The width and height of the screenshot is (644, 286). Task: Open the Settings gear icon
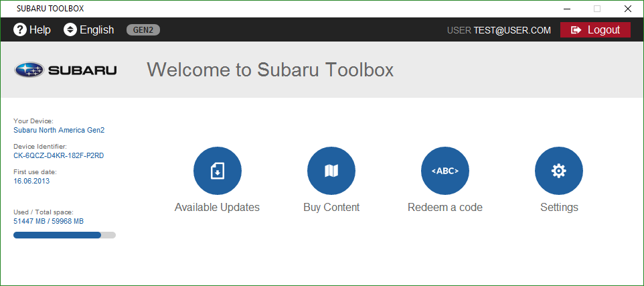pyautogui.click(x=558, y=171)
